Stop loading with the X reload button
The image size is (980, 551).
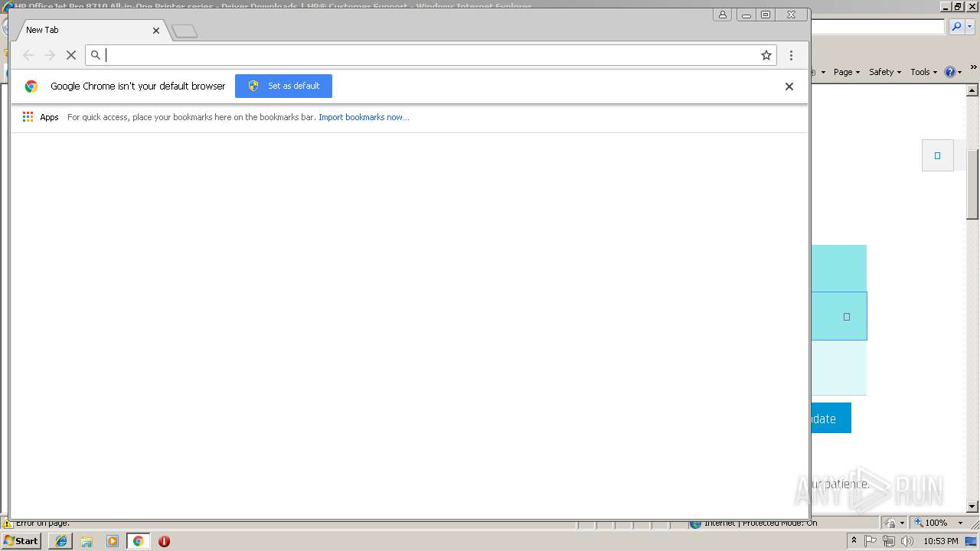[70, 55]
